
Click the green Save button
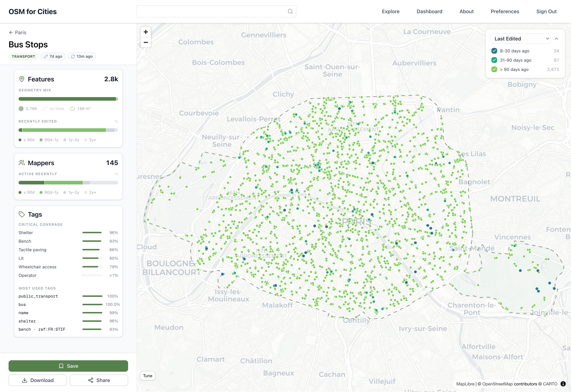68,366
